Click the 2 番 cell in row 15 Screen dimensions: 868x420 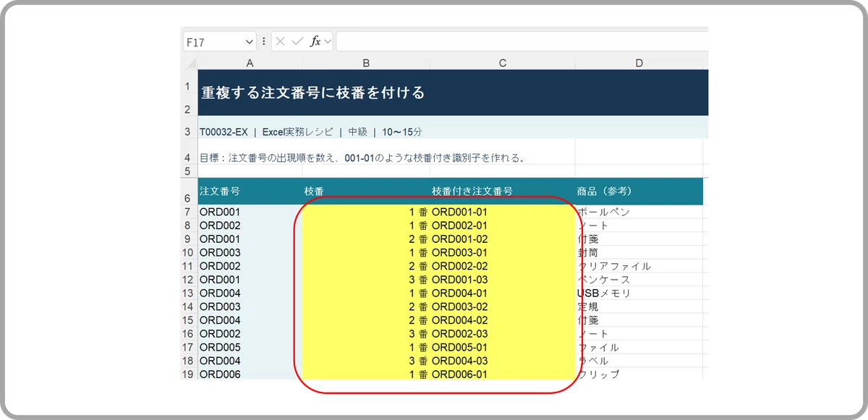click(366, 320)
